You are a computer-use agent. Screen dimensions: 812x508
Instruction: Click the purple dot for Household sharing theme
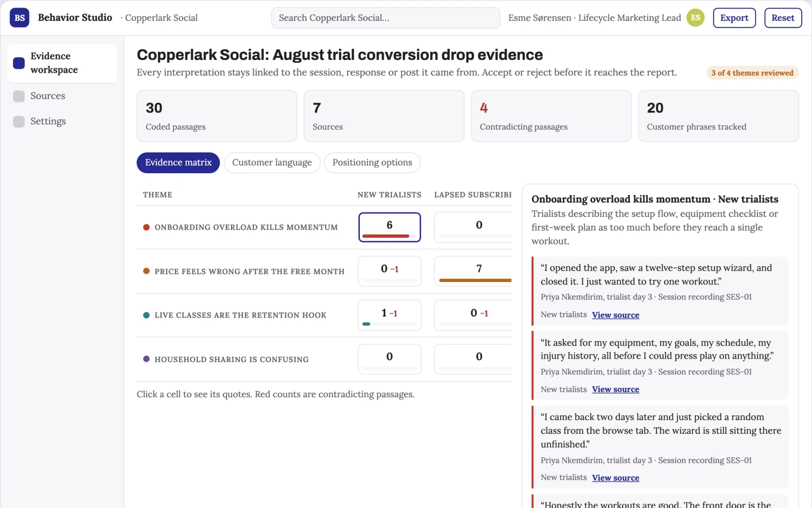coord(146,359)
